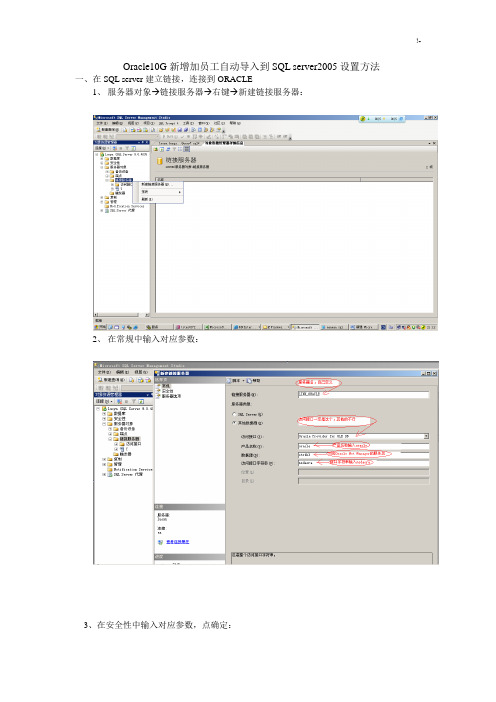496x702 pixels.
Task: Open 帮助 menu in step 1 menu bar
Action: [x=235, y=123]
